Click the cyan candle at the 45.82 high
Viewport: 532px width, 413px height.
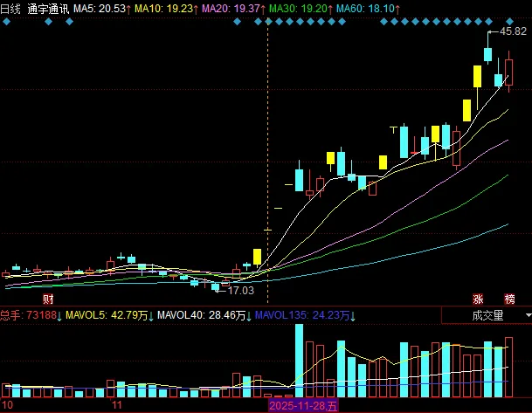(x=488, y=55)
